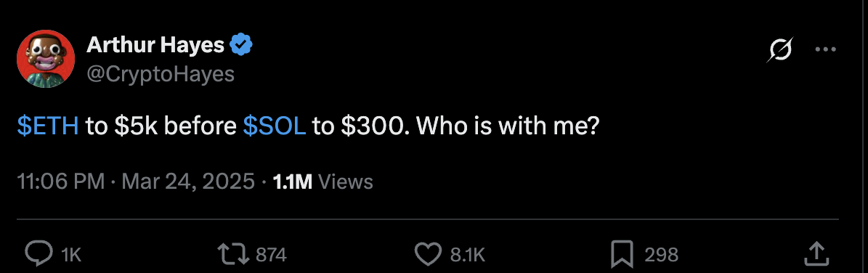Click the 8.1K likes count
The height and width of the screenshot is (273, 868).
pos(468,255)
